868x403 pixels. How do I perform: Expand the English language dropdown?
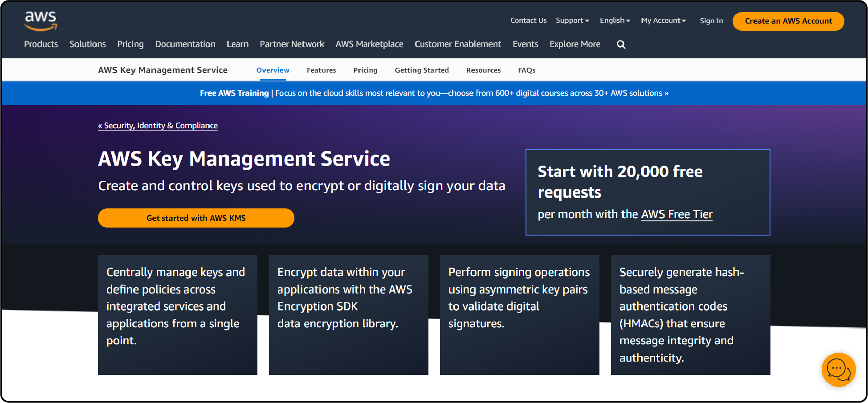(615, 20)
